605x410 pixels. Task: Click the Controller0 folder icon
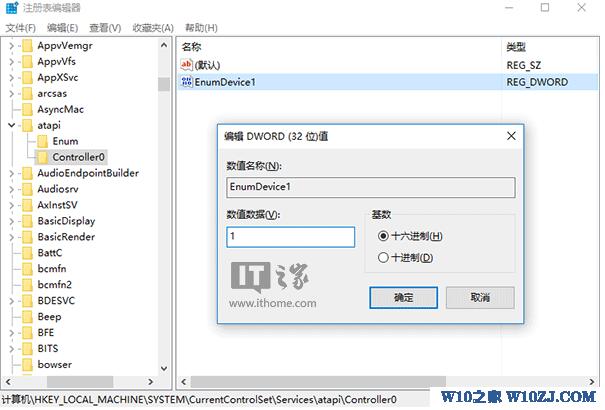tap(42, 157)
